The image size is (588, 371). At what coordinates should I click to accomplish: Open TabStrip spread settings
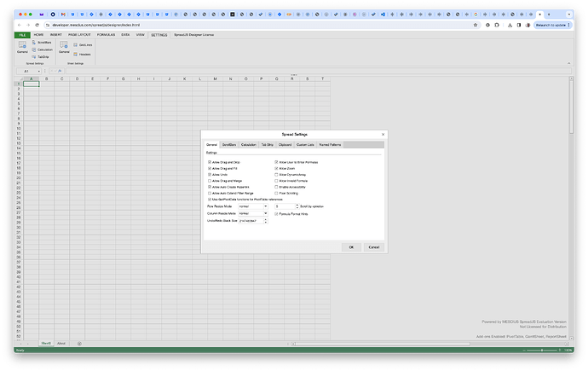click(41, 56)
